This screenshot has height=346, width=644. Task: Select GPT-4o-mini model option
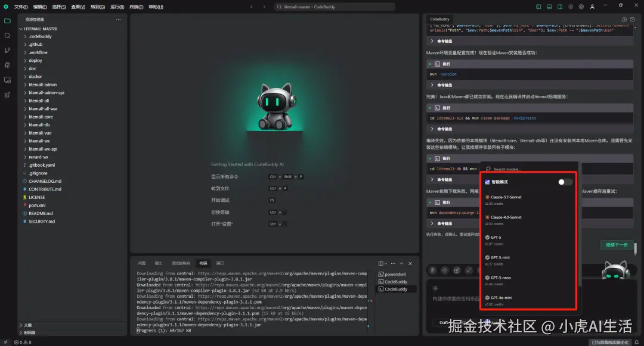tap(528, 301)
